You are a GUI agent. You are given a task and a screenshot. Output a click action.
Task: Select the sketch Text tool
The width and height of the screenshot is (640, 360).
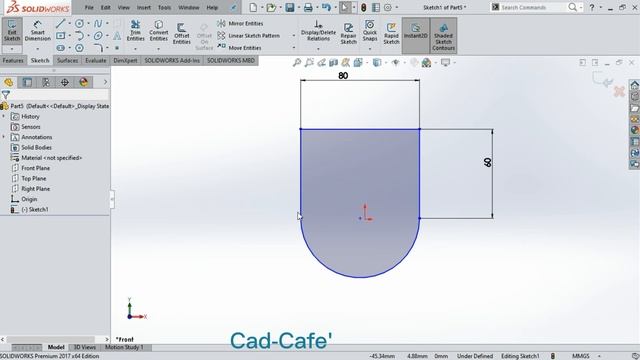[x=117, y=36]
